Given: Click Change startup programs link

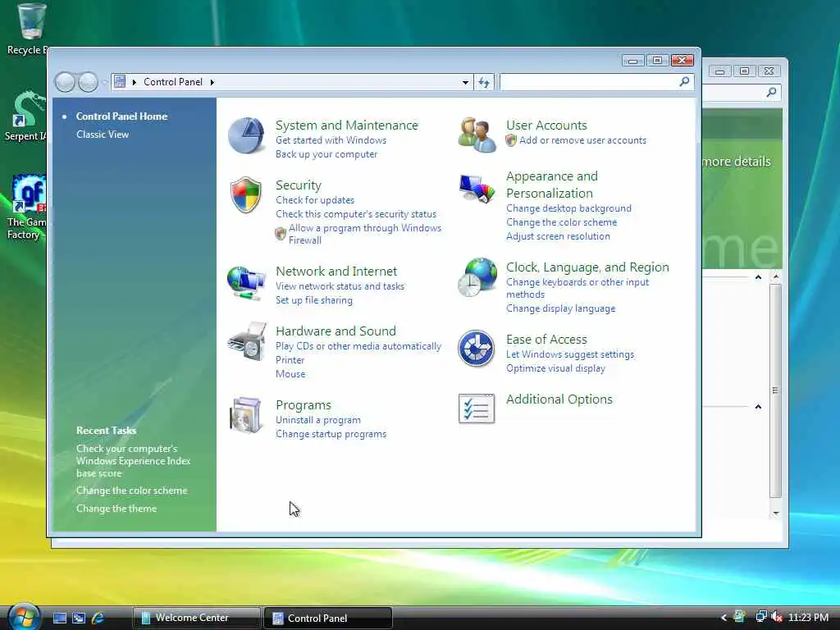Looking at the screenshot, I should pyautogui.click(x=331, y=434).
